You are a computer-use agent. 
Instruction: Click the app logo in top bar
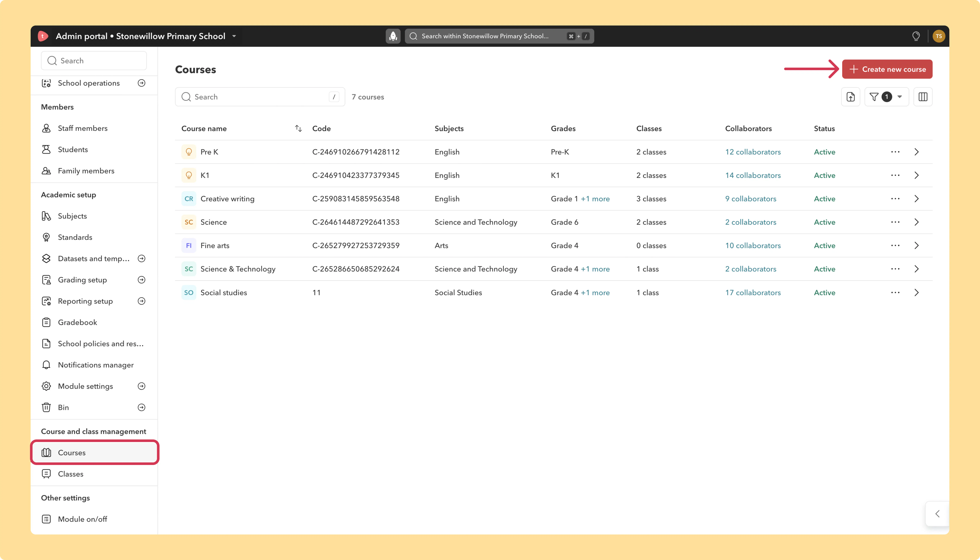43,36
